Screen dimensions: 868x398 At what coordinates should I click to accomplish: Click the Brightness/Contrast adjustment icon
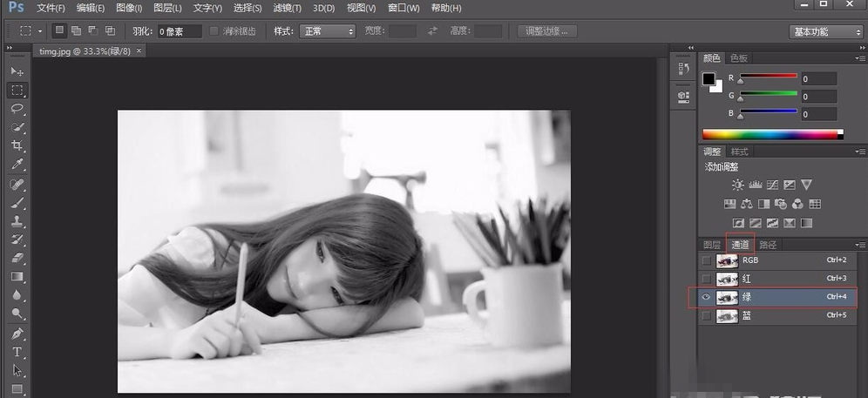point(738,185)
